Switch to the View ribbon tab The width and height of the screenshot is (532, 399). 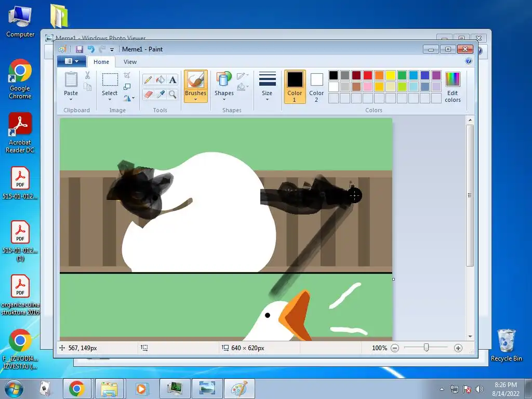pos(130,62)
